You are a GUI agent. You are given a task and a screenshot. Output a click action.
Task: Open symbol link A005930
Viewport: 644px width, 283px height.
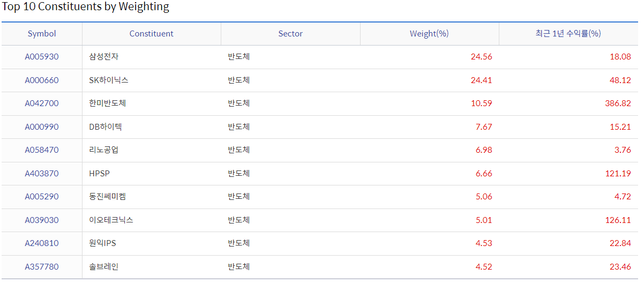click(42, 57)
